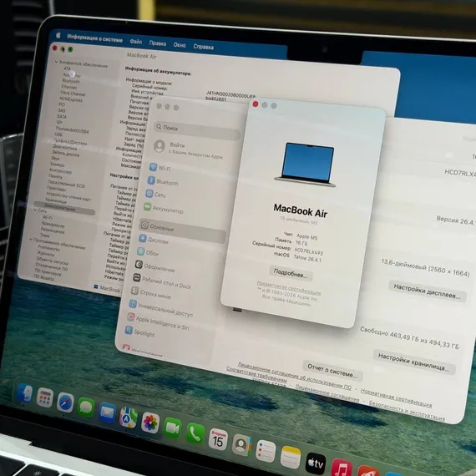Image resolution: width=476 pixels, height=476 pixels.
Task: Collapse the Программное обеспечение tree section
Action: click(31, 239)
